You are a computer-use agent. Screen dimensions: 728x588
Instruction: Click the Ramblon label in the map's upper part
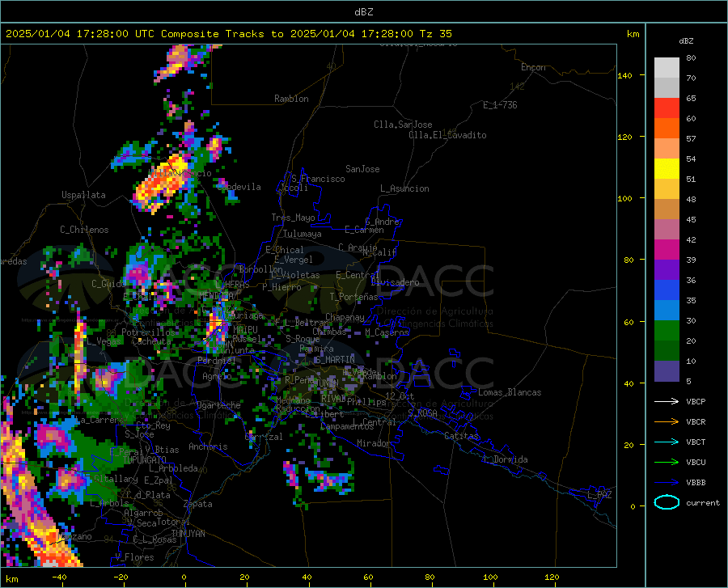[x=291, y=99]
